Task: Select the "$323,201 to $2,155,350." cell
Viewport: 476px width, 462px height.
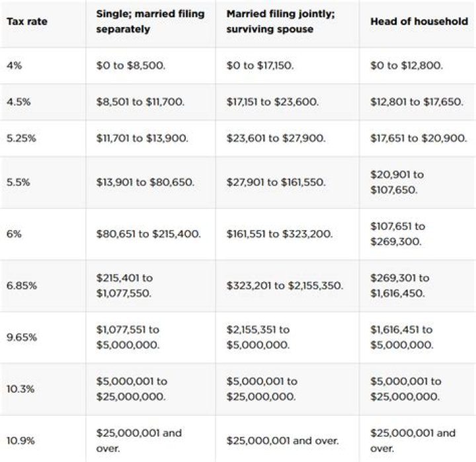Action: point(284,286)
